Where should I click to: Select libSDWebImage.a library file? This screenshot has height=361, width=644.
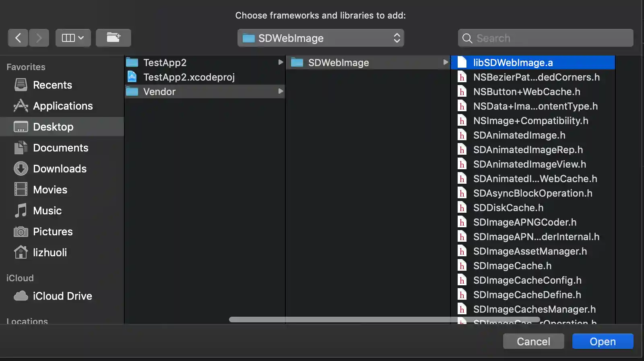pos(513,62)
